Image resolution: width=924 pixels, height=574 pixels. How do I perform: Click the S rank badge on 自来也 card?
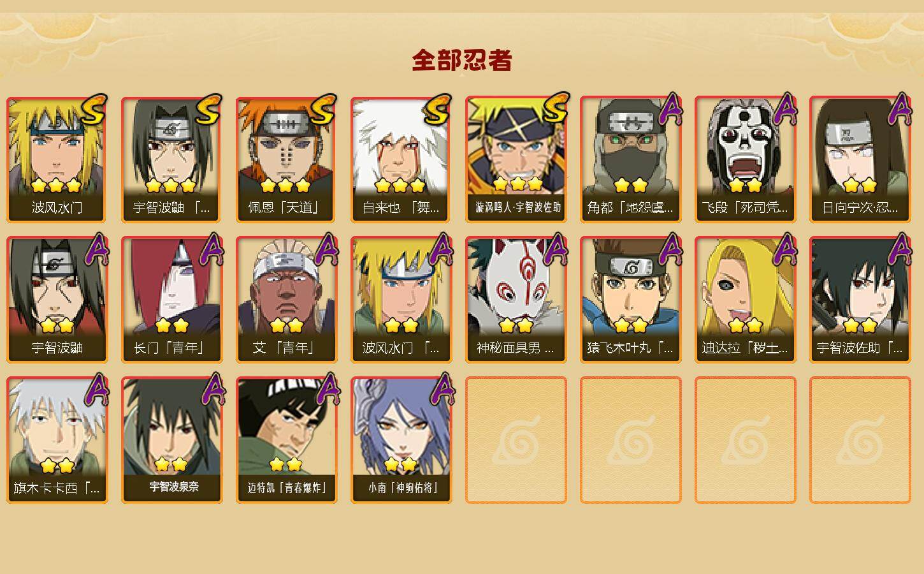(437, 110)
